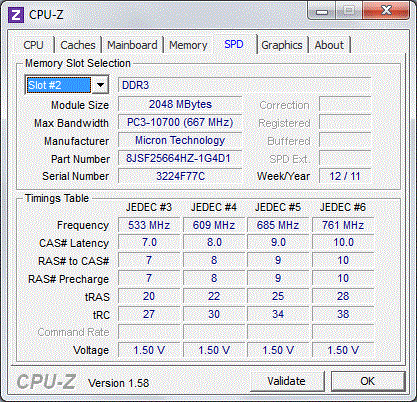Click the Max Bandwidth PC3-10700 field
Viewport: 418px width, 403px height.
pos(180,122)
